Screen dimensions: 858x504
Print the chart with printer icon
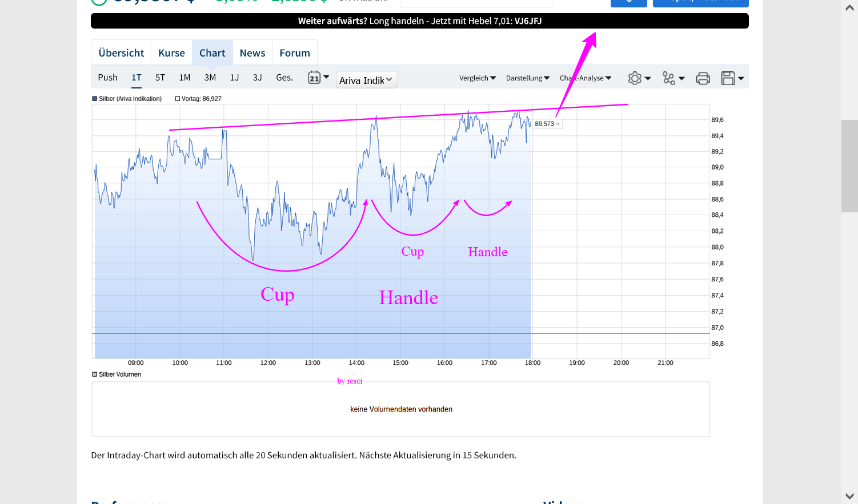[x=703, y=78]
